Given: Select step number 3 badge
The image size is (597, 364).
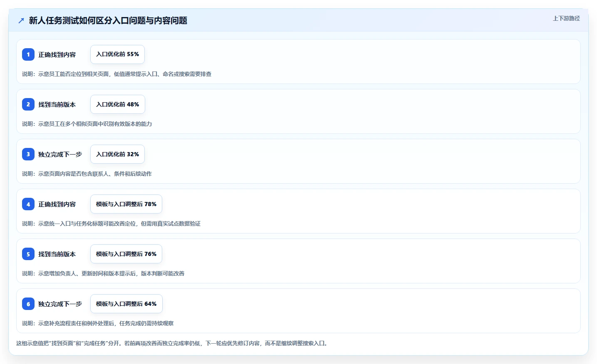Looking at the screenshot, I should (28, 154).
